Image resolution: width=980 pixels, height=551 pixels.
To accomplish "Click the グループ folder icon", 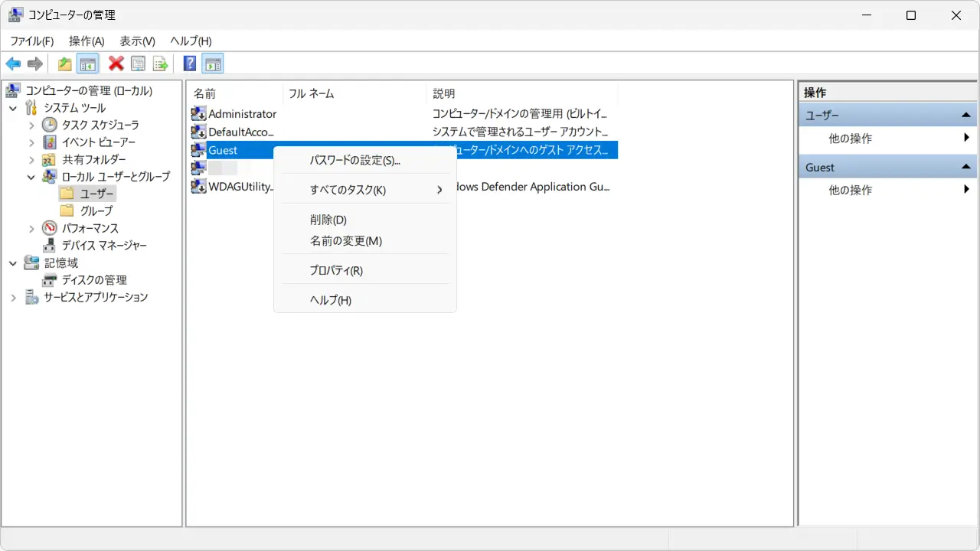I will [x=67, y=210].
